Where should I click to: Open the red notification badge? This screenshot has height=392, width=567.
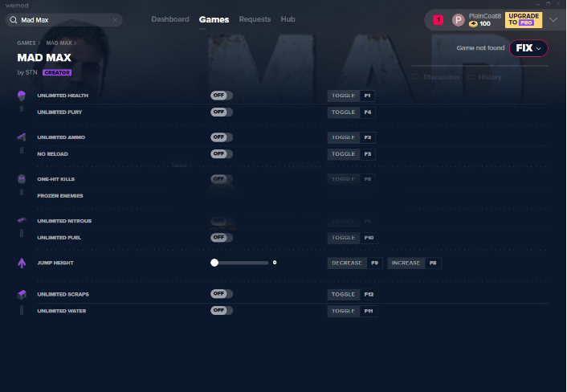(439, 20)
